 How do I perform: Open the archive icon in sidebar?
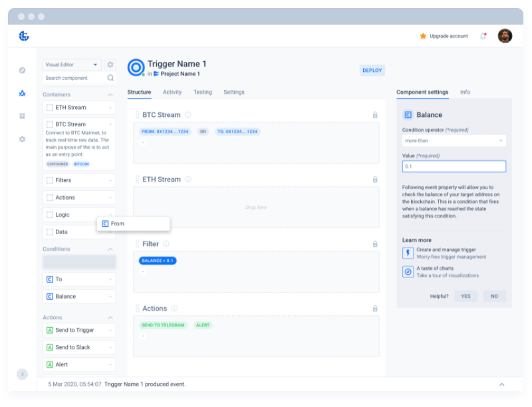(23, 116)
